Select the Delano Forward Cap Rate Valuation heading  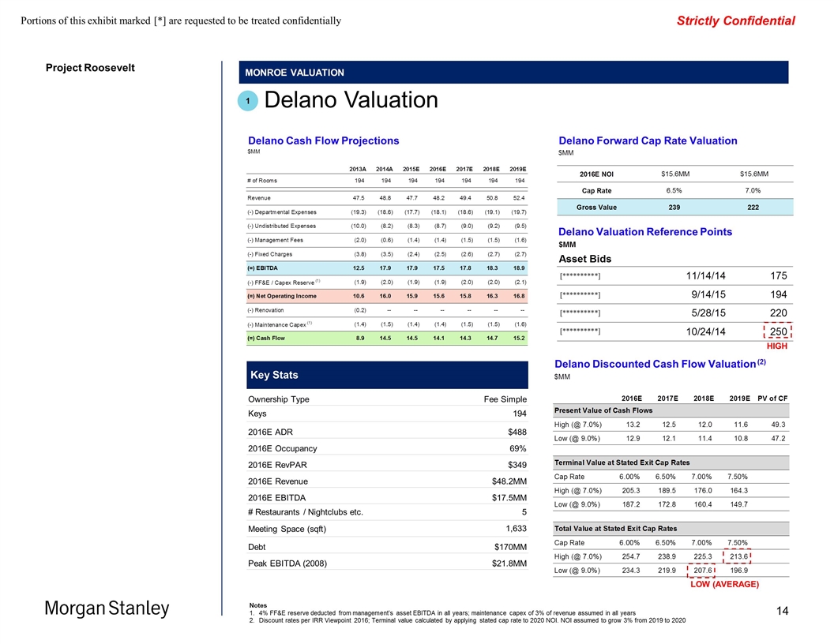pos(648,140)
